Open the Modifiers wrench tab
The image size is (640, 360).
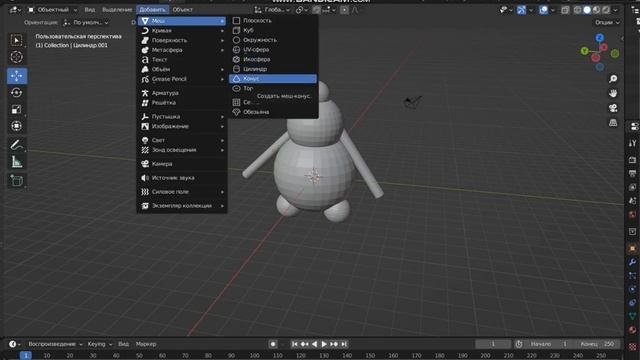(x=632, y=262)
